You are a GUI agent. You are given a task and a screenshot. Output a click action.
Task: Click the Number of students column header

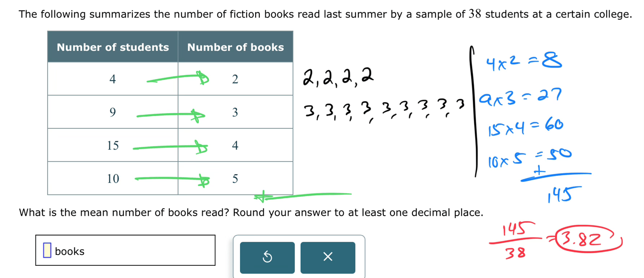tap(113, 47)
